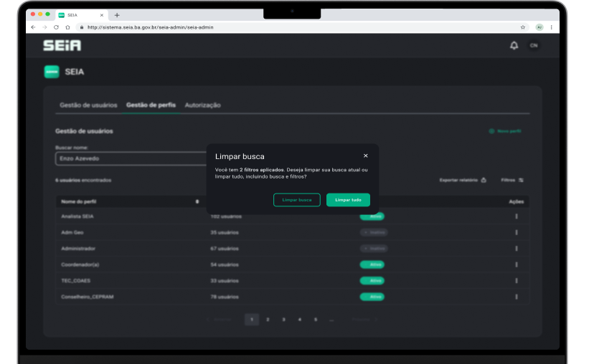The width and height of the screenshot is (589, 364).
Task: Open actions menu for Analista SEIA
Action: coord(516,216)
